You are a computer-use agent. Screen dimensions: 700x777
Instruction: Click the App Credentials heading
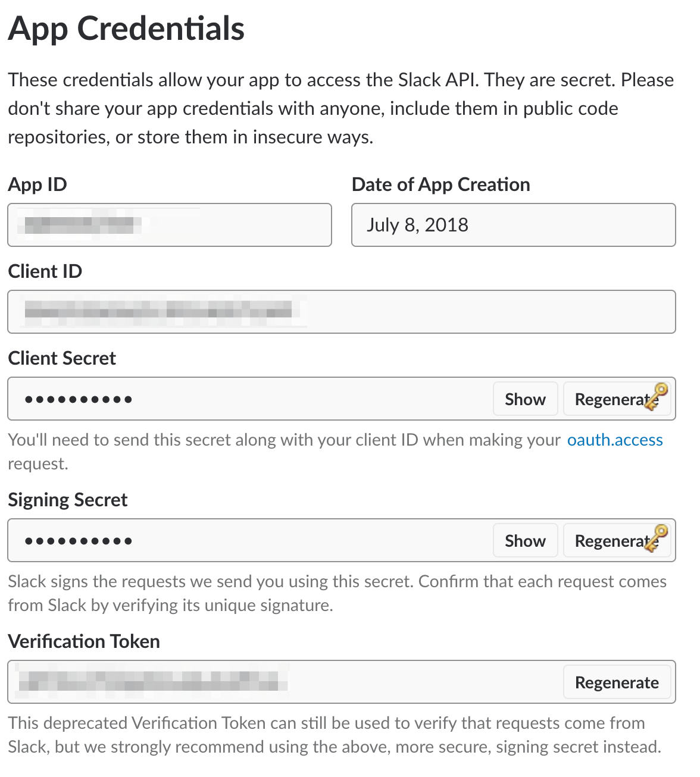click(126, 28)
